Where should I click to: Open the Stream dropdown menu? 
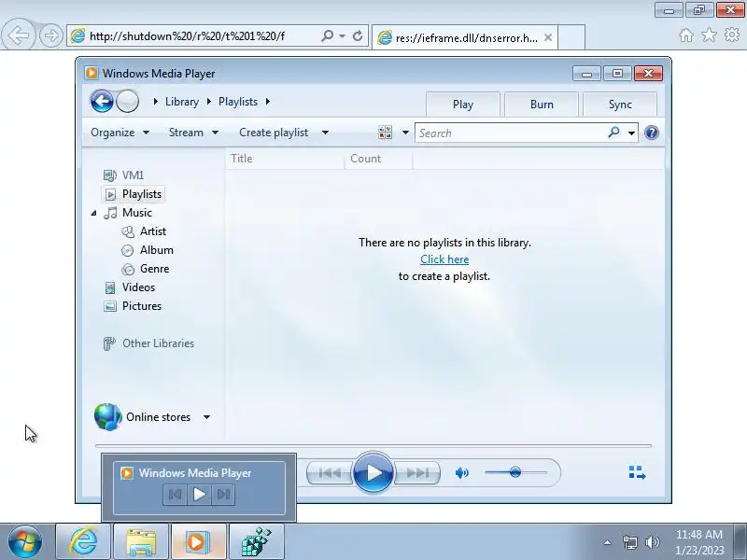(x=193, y=133)
